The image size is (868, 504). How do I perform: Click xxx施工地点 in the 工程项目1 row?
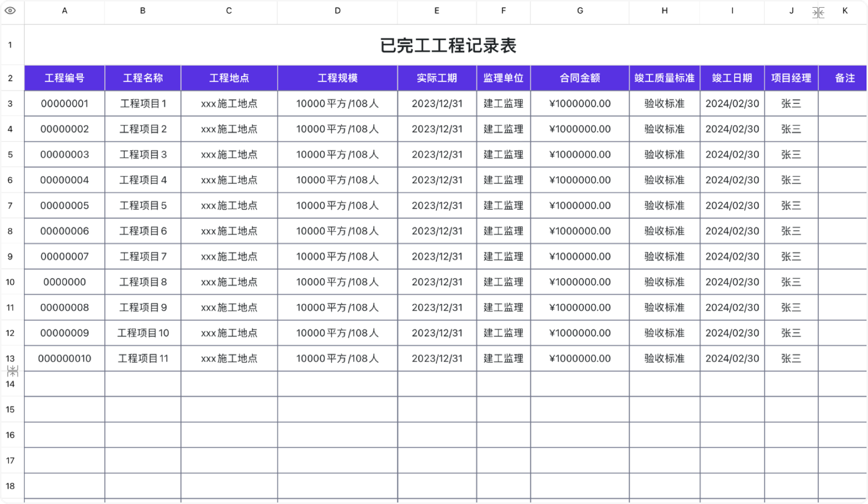coord(229,104)
